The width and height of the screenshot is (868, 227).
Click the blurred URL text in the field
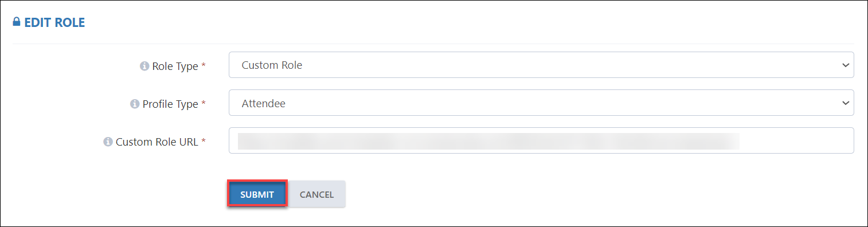(488, 141)
